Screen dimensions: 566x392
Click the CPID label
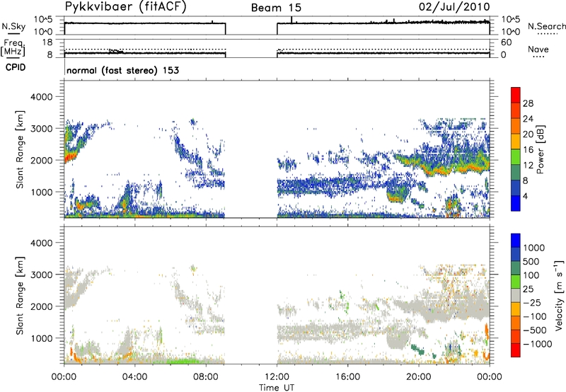coord(16,67)
